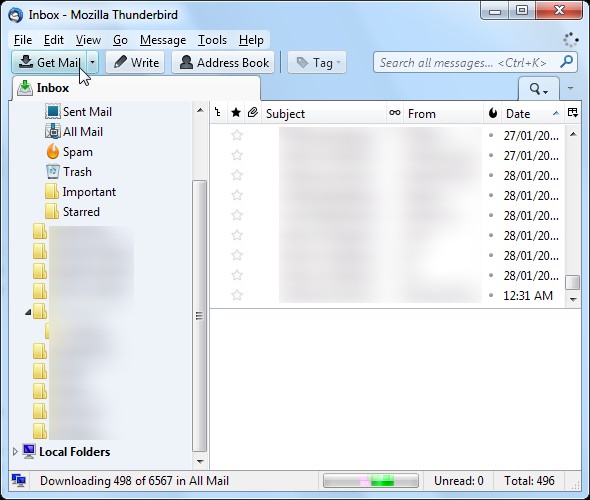Open the Get Mail dropdown arrow

(x=93, y=62)
